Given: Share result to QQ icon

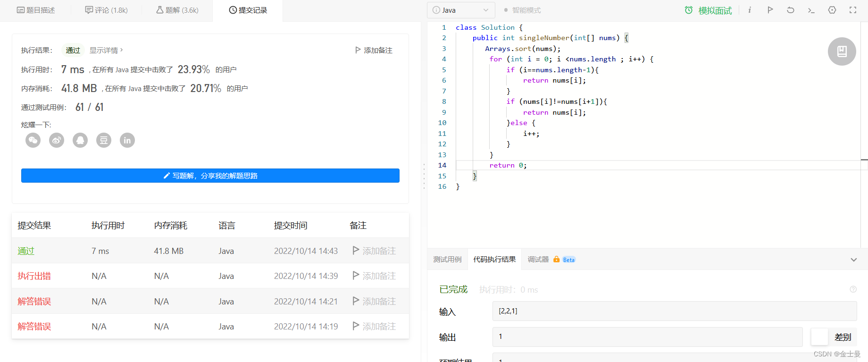Looking at the screenshot, I should pos(80,140).
